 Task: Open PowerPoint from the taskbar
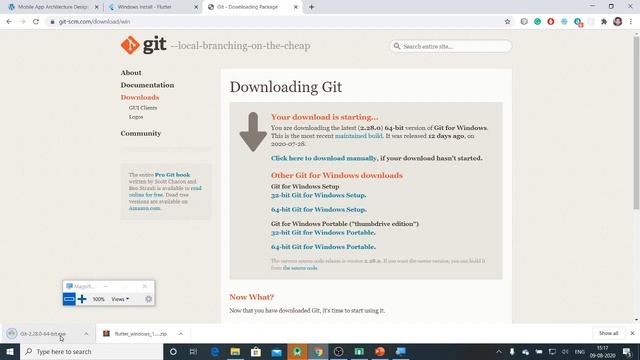click(x=380, y=351)
